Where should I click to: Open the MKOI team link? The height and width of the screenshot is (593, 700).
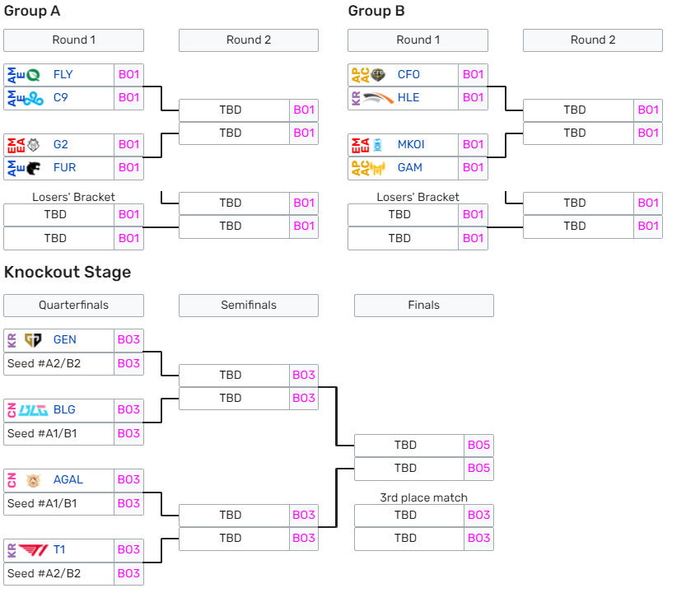(x=410, y=144)
